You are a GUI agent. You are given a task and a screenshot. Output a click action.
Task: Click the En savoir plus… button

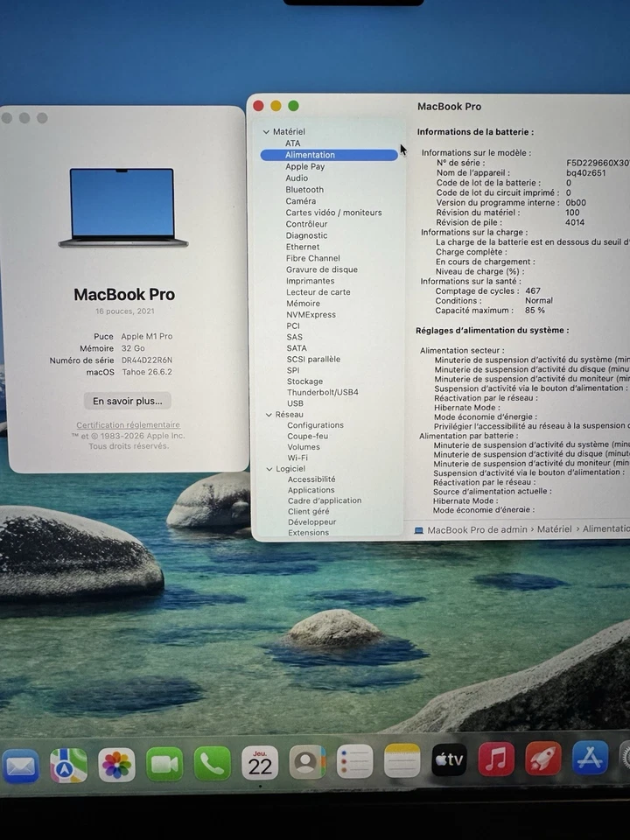(128, 401)
